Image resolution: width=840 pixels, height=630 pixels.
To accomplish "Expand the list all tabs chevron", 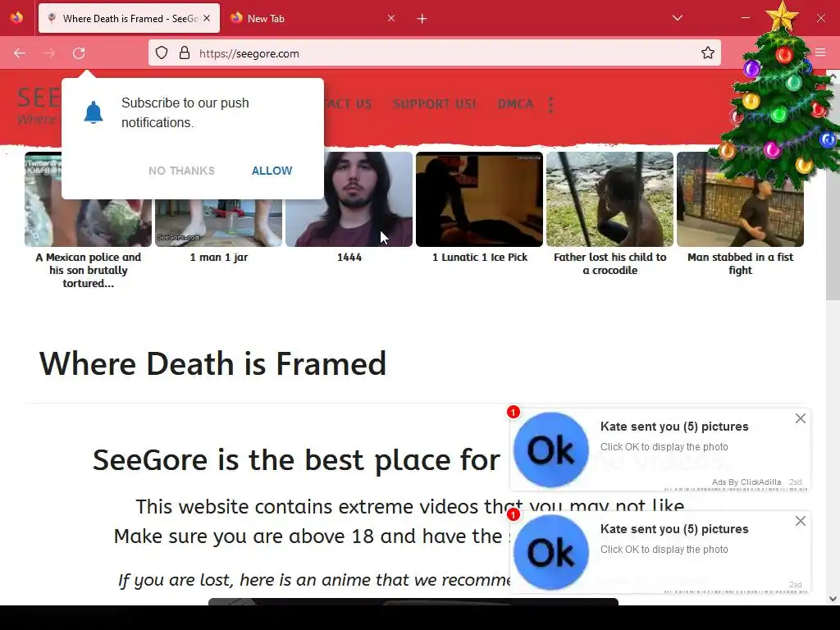I will click(677, 18).
